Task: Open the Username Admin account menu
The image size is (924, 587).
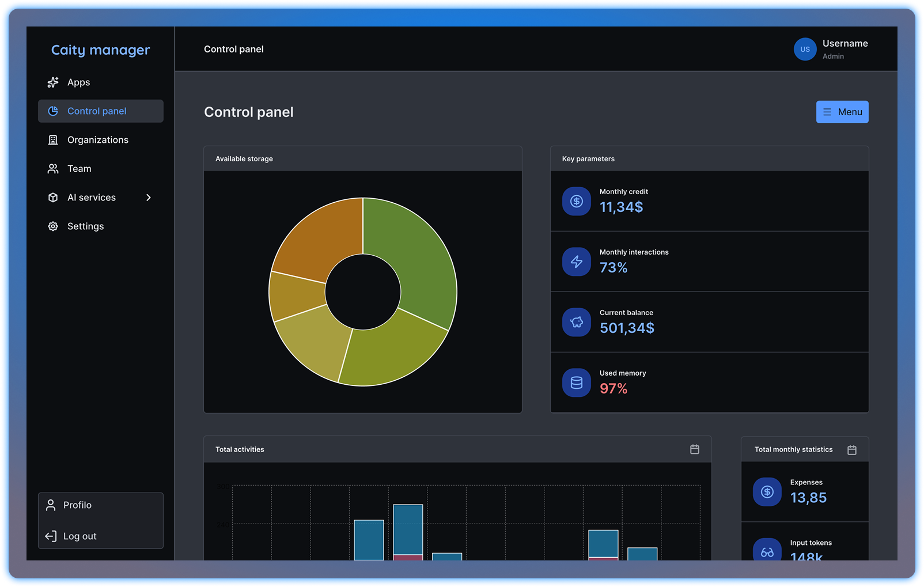Action: (831, 49)
